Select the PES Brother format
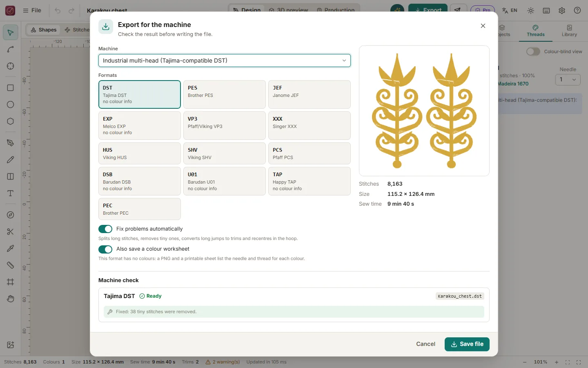Screen dimensions: 588x368 pyautogui.click(x=225, y=94)
